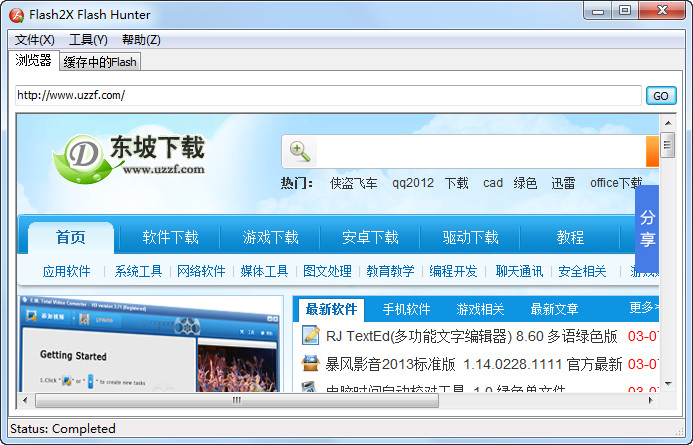
Task: Open the 教育教学 category link
Action: 390,271
